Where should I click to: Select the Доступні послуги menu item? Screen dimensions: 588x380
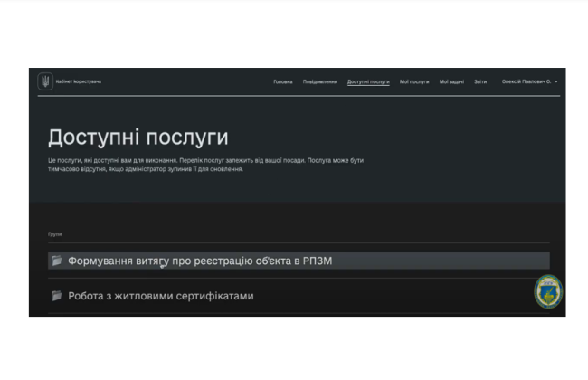(x=368, y=81)
